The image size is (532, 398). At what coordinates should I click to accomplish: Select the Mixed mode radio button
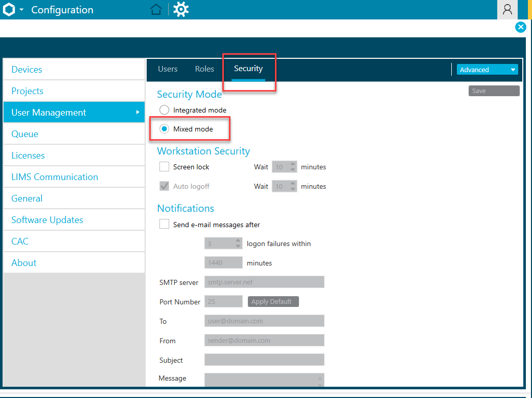165,129
